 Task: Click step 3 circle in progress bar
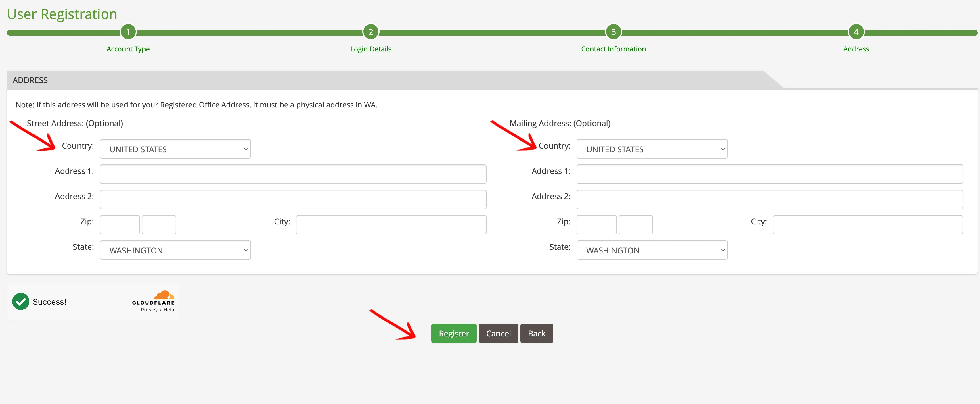pyautogui.click(x=613, y=32)
